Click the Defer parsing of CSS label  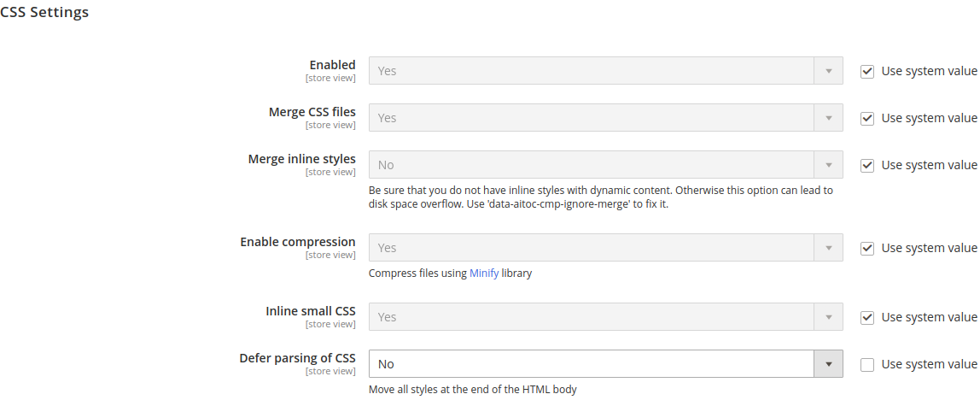click(x=297, y=358)
